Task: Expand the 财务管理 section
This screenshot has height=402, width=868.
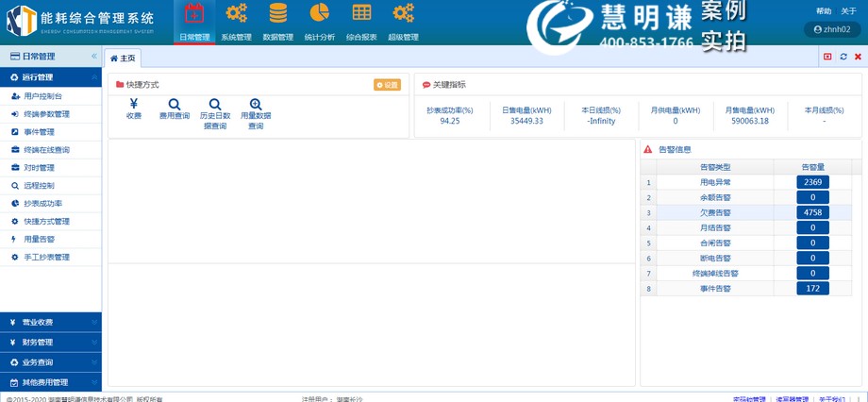Action: pyautogui.click(x=51, y=342)
